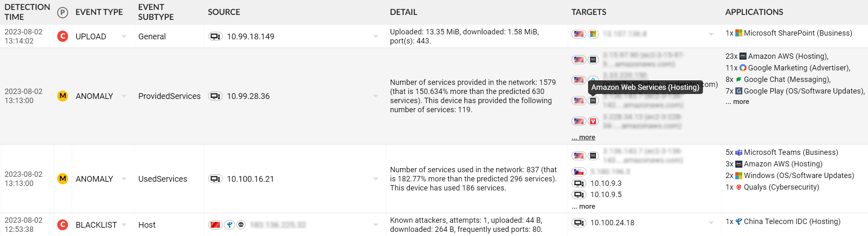The height and width of the screenshot is (236, 868).
Task: Sort by the APPLICATIONS column header
Action: click(x=754, y=12)
